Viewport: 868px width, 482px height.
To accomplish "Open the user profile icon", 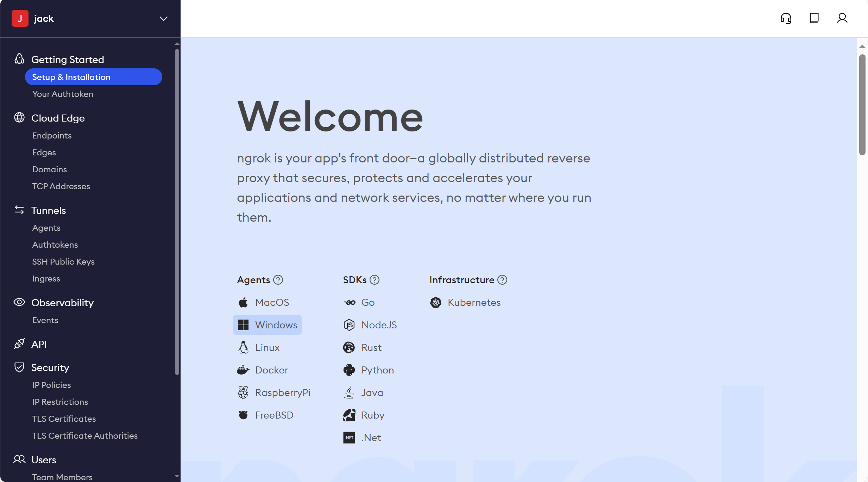I will (842, 18).
